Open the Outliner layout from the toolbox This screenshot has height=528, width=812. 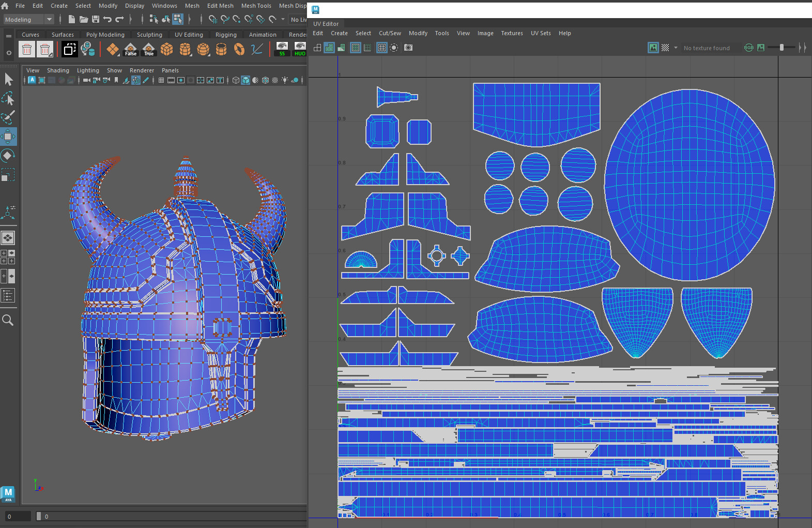(x=8, y=296)
